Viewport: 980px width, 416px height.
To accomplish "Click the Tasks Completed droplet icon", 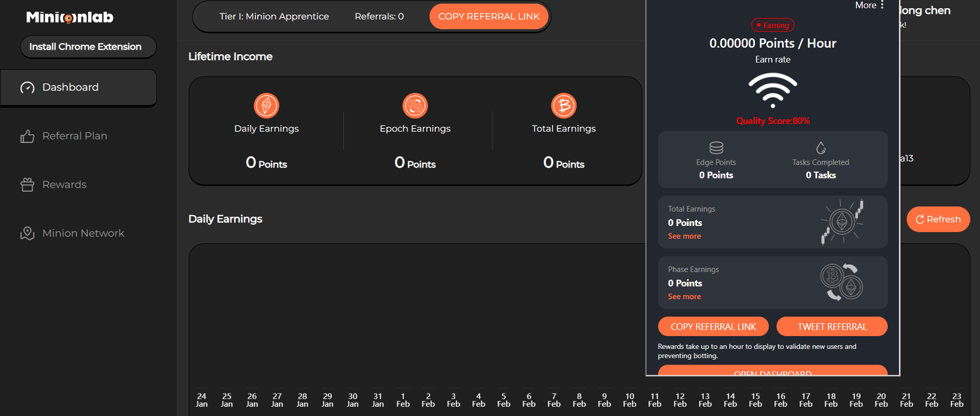I will tap(821, 148).
